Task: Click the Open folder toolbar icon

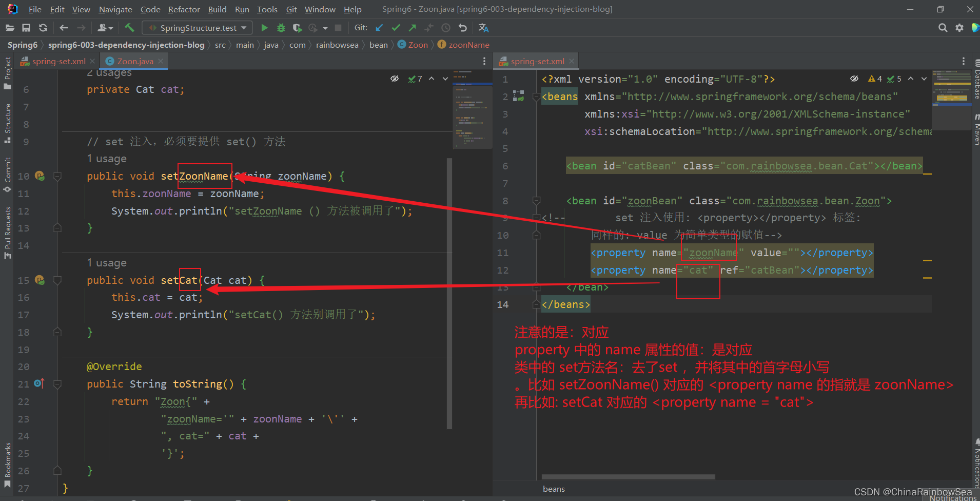Action: [x=10, y=28]
